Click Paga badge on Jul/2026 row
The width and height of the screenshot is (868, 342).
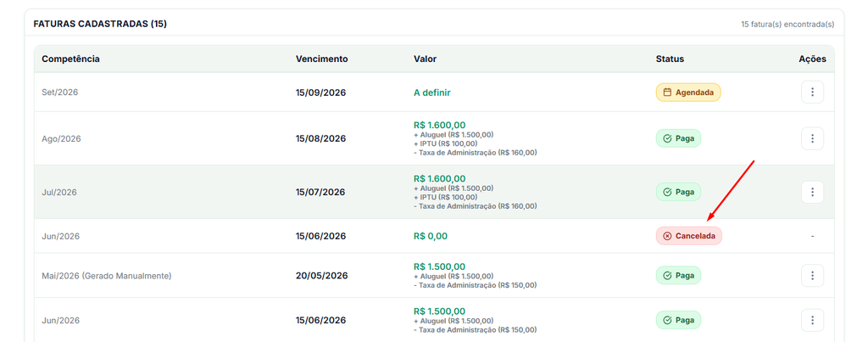coord(678,192)
